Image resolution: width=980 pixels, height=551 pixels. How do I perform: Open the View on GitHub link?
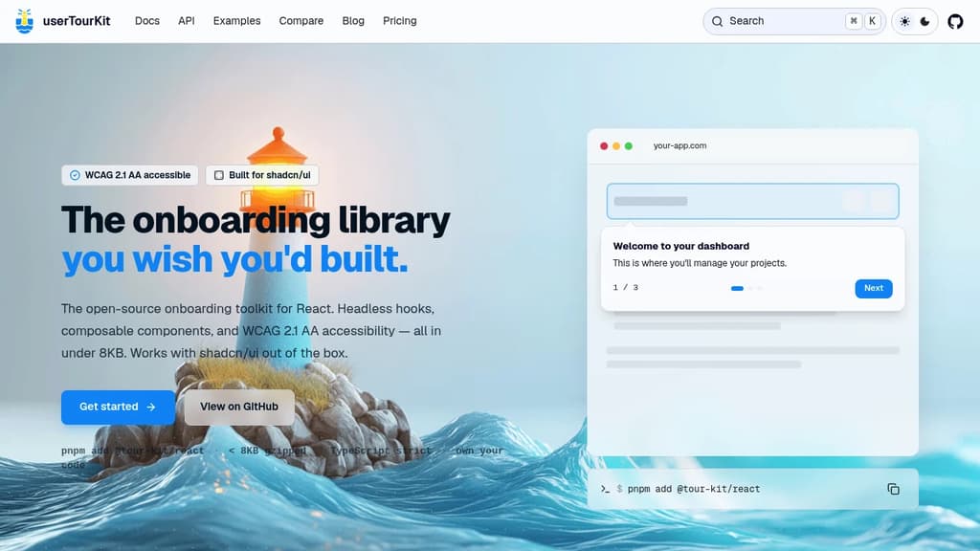tap(239, 407)
